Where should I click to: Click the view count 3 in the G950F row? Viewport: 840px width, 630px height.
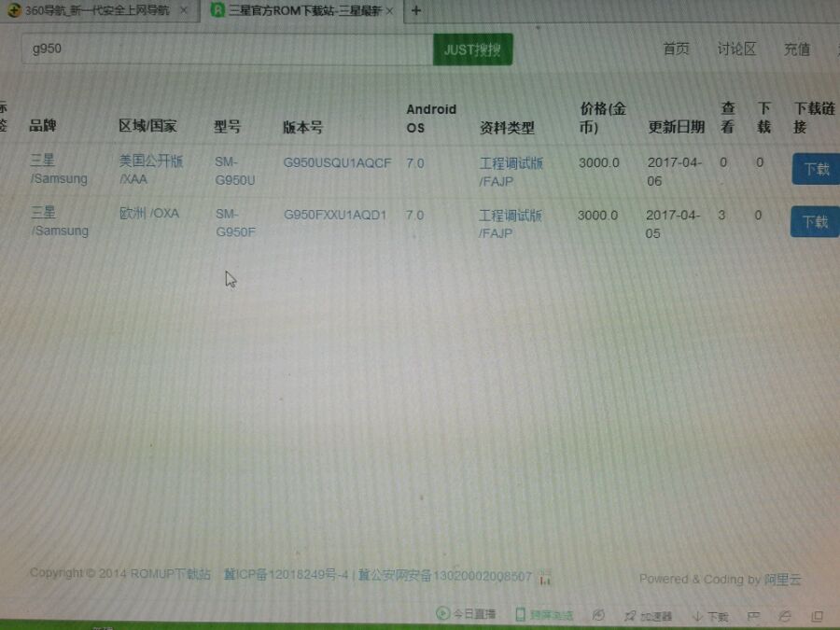point(721,216)
